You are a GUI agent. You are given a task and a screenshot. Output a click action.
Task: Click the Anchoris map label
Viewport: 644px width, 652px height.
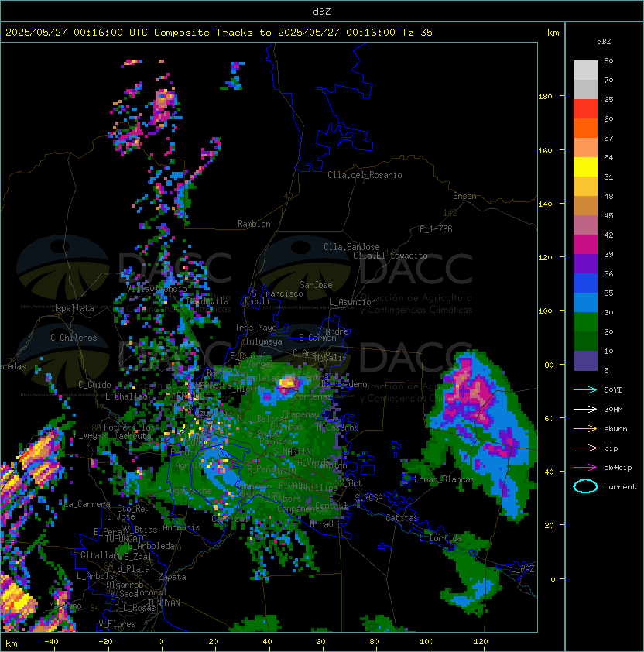coord(181,527)
